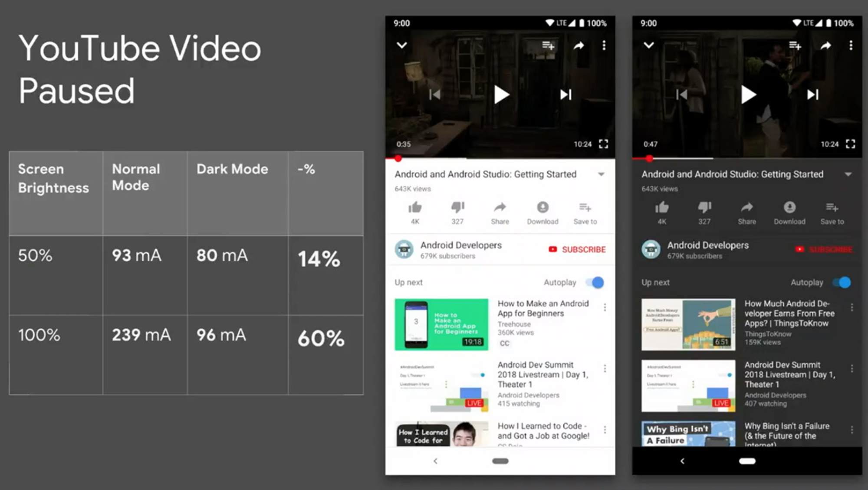Enable the SUBSCRIBE button on left panel
868x490 pixels.
point(576,249)
